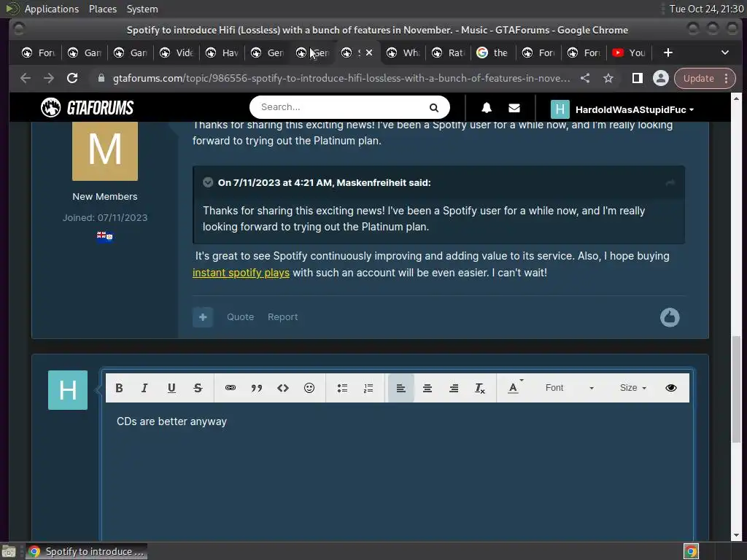Open the Chrome profile icon
Image resolution: width=747 pixels, height=560 pixels.
point(661,78)
